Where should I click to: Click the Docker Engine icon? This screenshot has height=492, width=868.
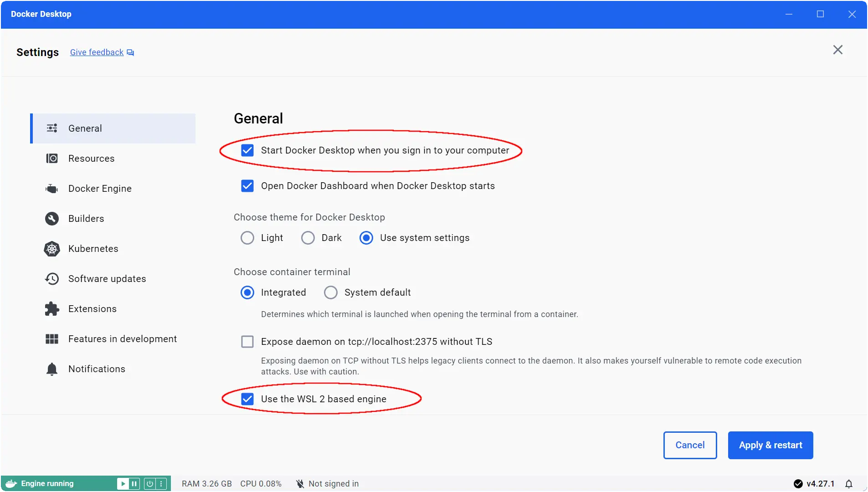52,188
